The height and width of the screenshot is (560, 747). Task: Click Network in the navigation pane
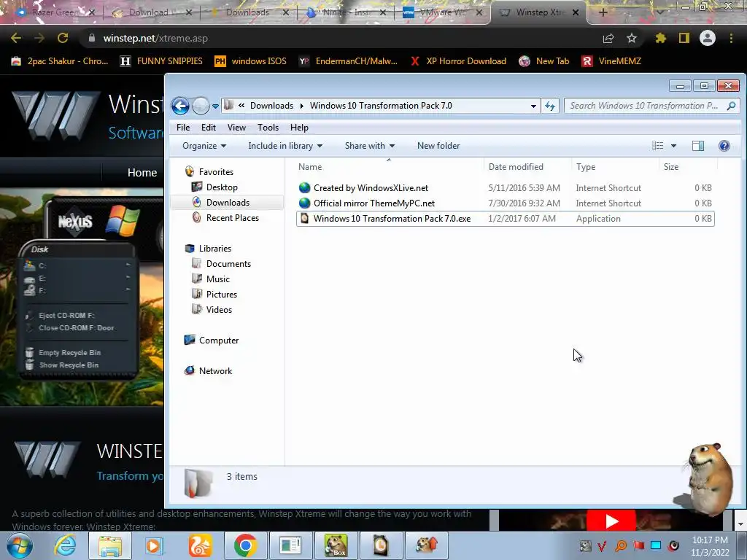(x=215, y=371)
